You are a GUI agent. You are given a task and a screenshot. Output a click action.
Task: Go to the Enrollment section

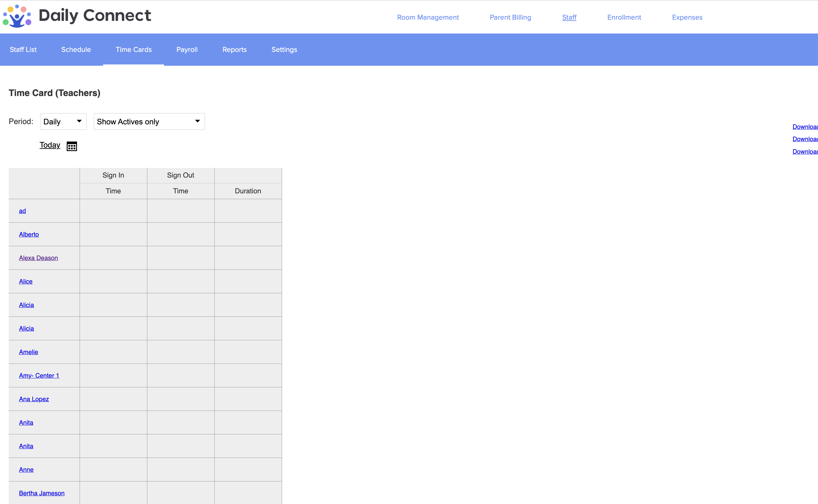pos(624,17)
